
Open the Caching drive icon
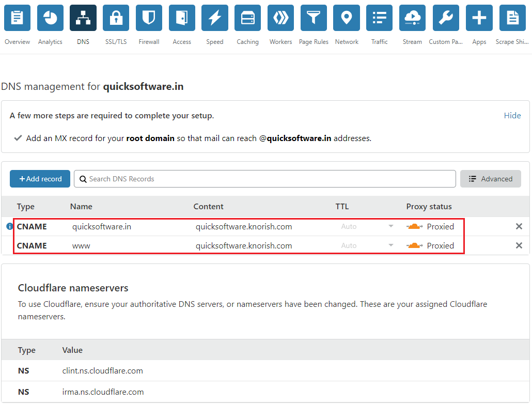248,18
